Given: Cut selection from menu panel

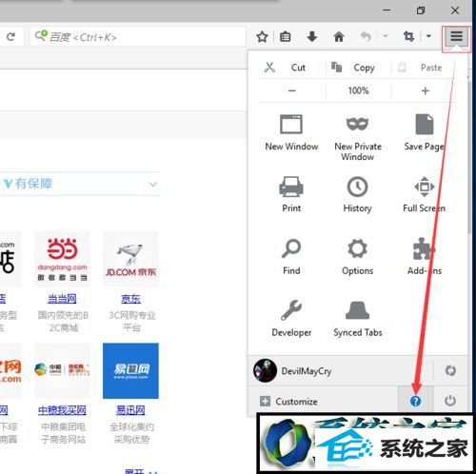Looking at the screenshot, I should (x=291, y=68).
